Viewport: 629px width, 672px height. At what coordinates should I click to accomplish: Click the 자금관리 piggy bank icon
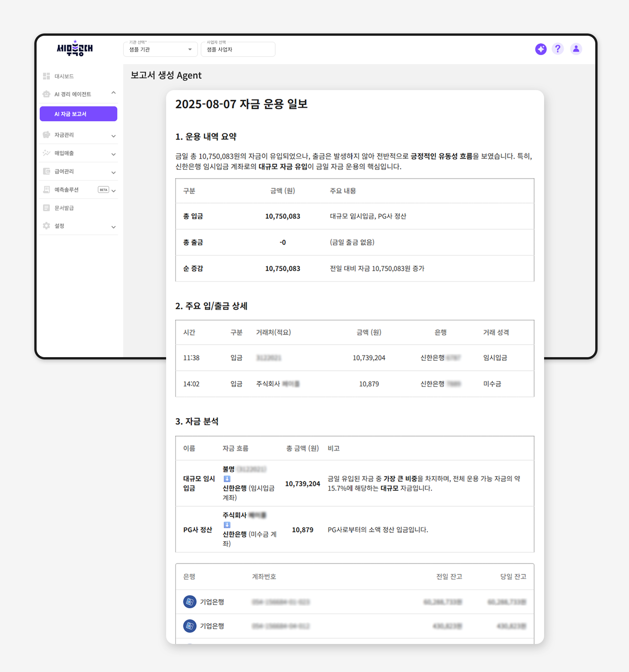(46, 134)
